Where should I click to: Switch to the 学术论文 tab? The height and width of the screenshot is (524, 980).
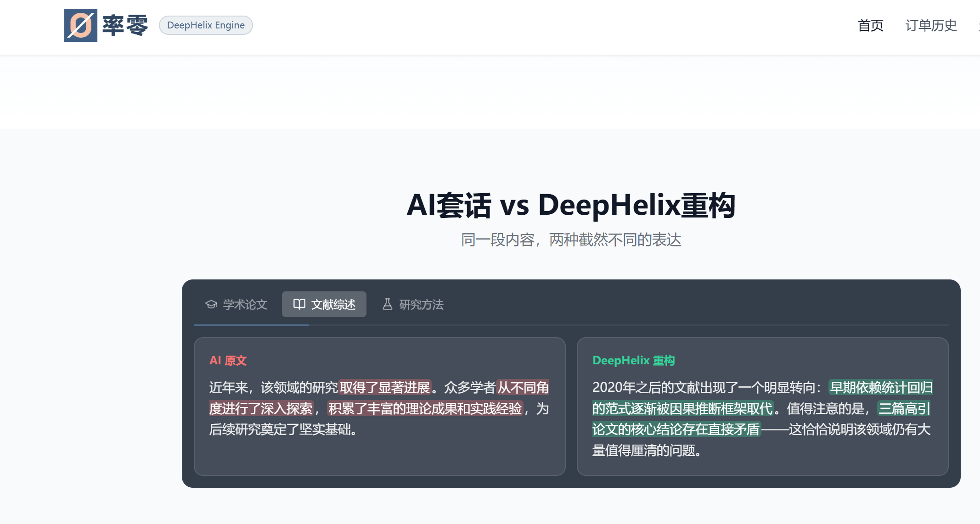click(x=244, y=305)
